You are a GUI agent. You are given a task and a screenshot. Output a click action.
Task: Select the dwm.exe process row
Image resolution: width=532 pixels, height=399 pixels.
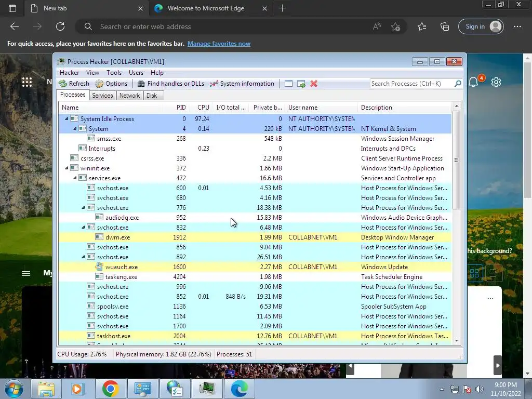click(255, 237)
